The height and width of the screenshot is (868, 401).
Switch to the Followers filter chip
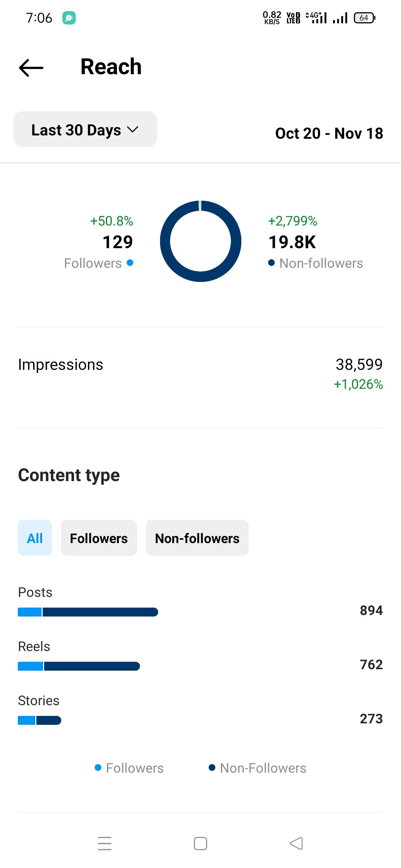point(99,538)
